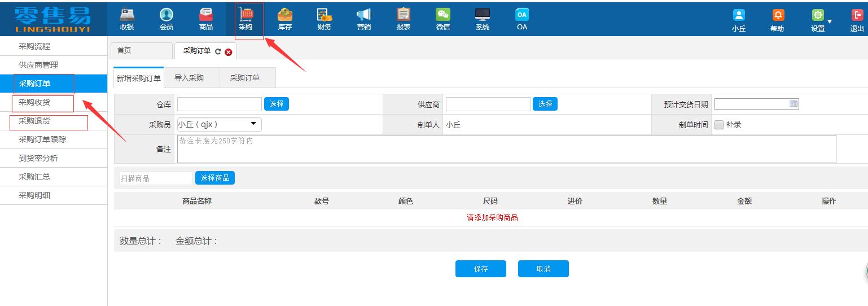Open 供应商管理 in the sidebar

point(38,65)
